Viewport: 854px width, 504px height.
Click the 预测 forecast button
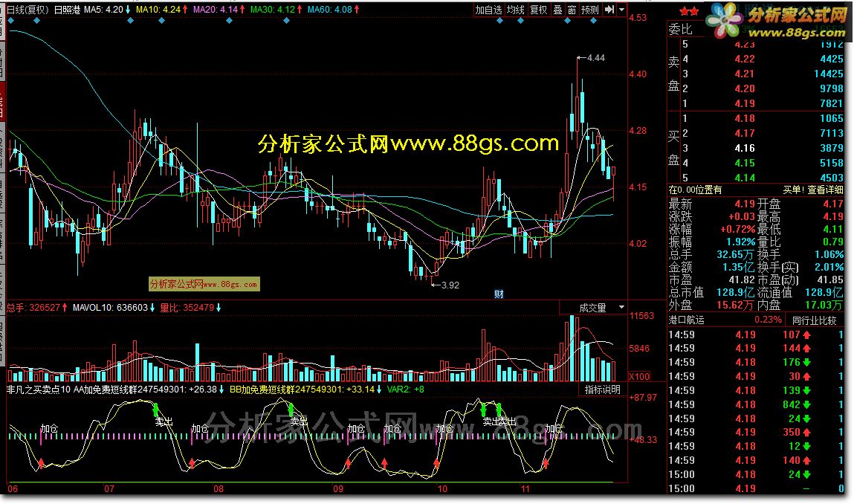coord(590,9)
